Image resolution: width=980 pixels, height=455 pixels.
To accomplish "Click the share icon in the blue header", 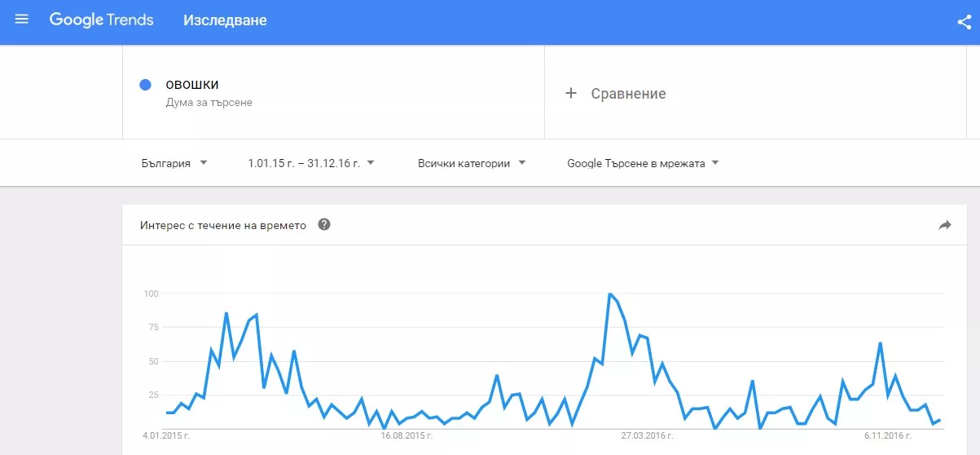I will click(965, 22).
